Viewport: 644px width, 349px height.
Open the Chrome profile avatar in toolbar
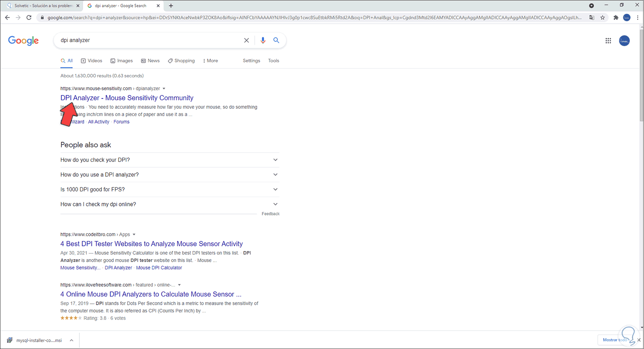[x=626, y=18]
